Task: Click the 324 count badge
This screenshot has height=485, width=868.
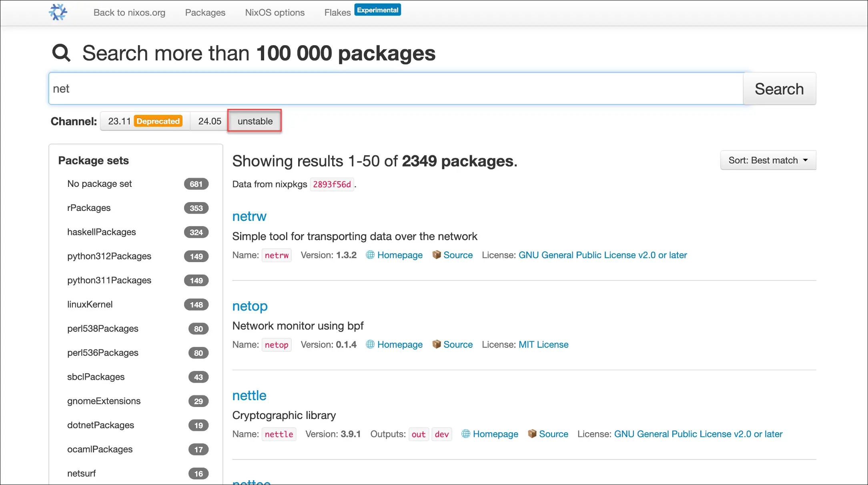Action: click(196, 232)
